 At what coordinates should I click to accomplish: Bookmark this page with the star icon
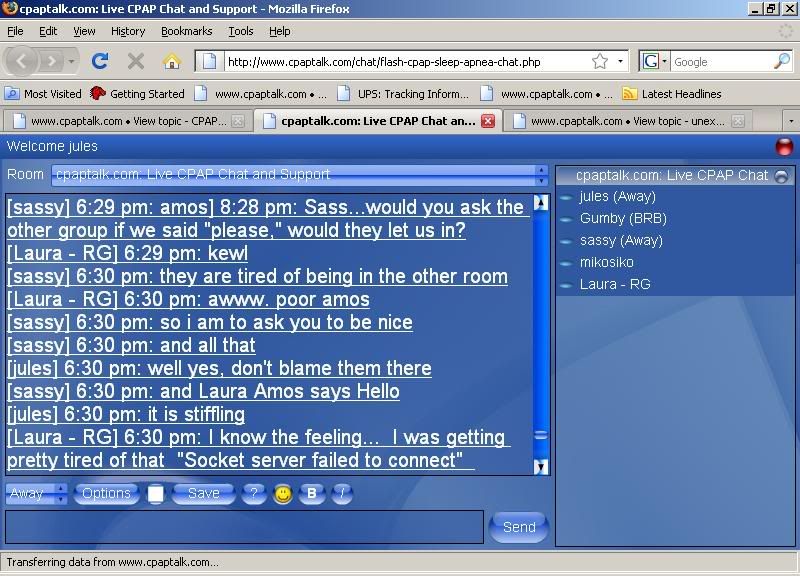coord(599,61)
